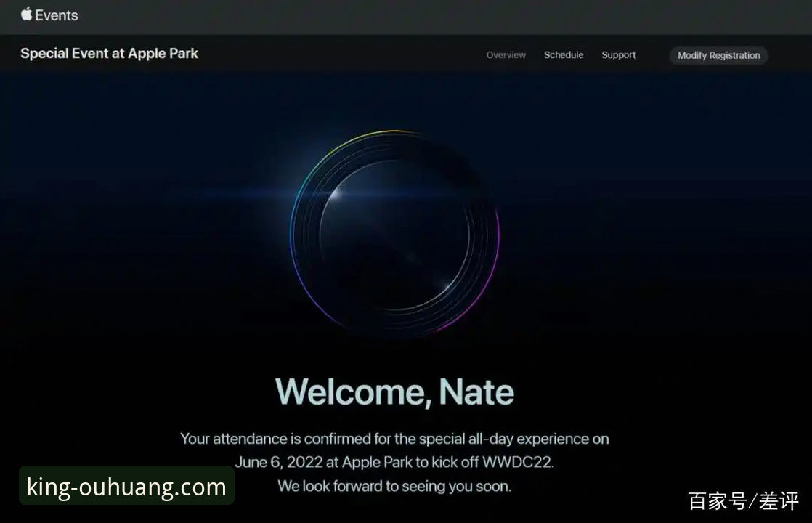Screen dimensions: 812x523
Task: Click 'We look forward to seeing you soon'
Action: (394, 486)
